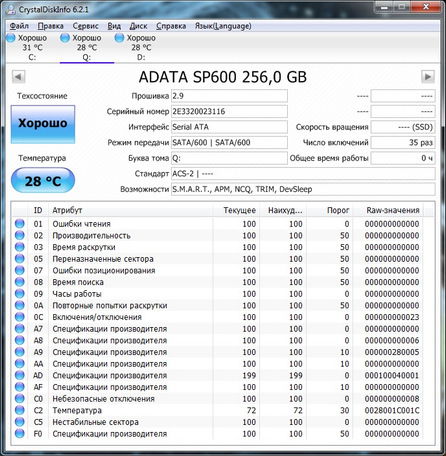
Task: Click the Raw-значения column header
Action: [388, 210]
